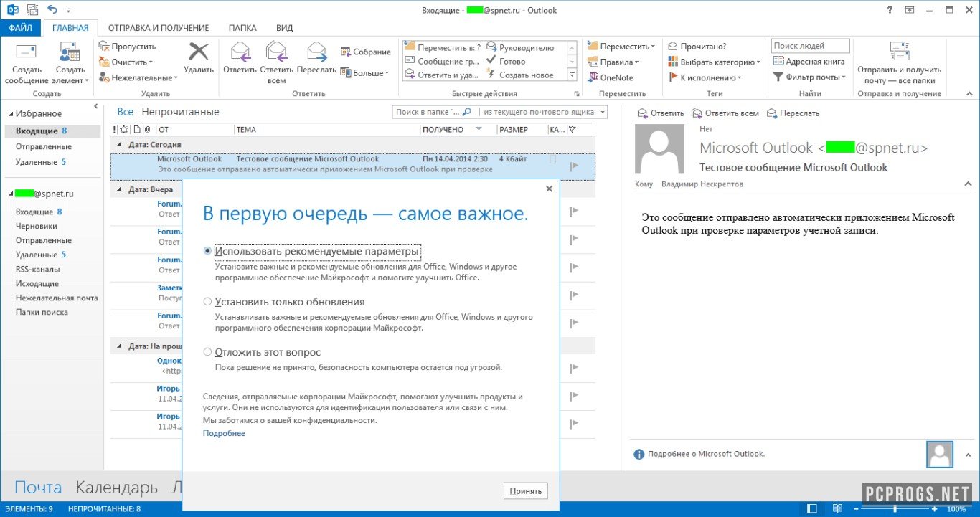Screen dimensions: 980x517
Task: Click Отправить и получить почту все папки
Action: tap(899, 63)
